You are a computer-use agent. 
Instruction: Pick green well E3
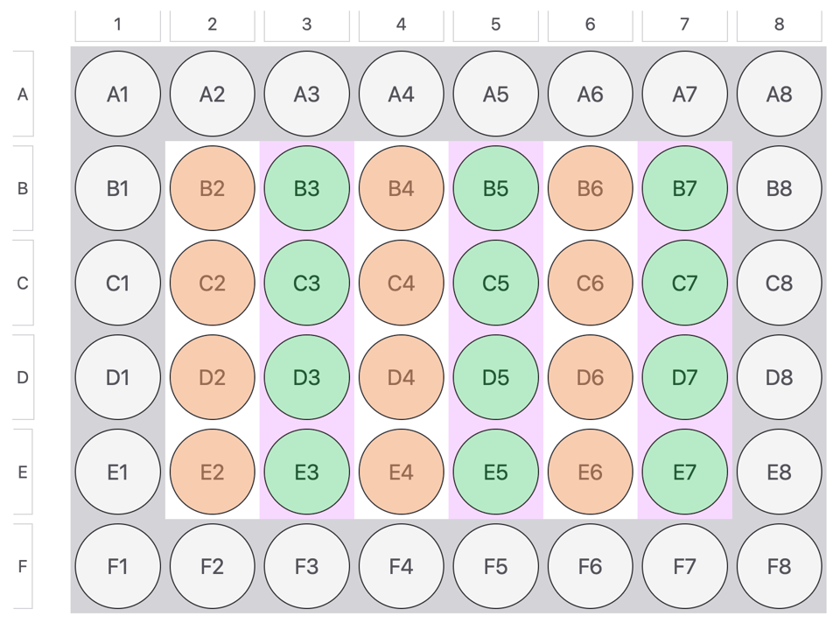coord(307,472)
